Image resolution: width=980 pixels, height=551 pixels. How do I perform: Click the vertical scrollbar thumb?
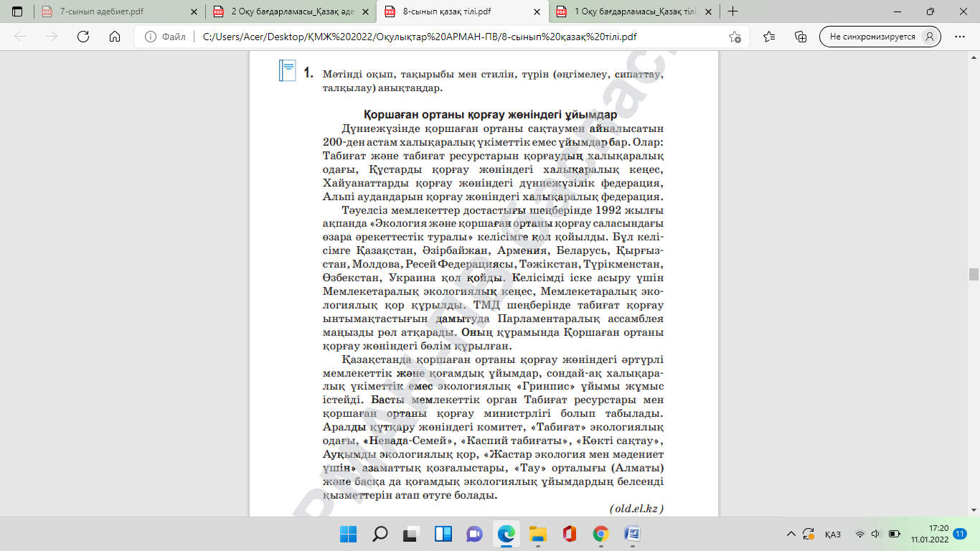[x=974, y=274]
